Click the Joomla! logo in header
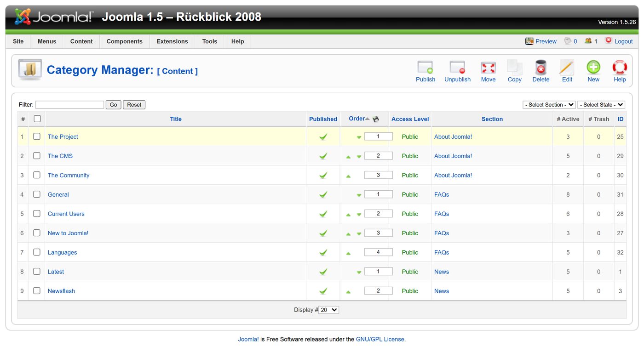 [54, 17]
